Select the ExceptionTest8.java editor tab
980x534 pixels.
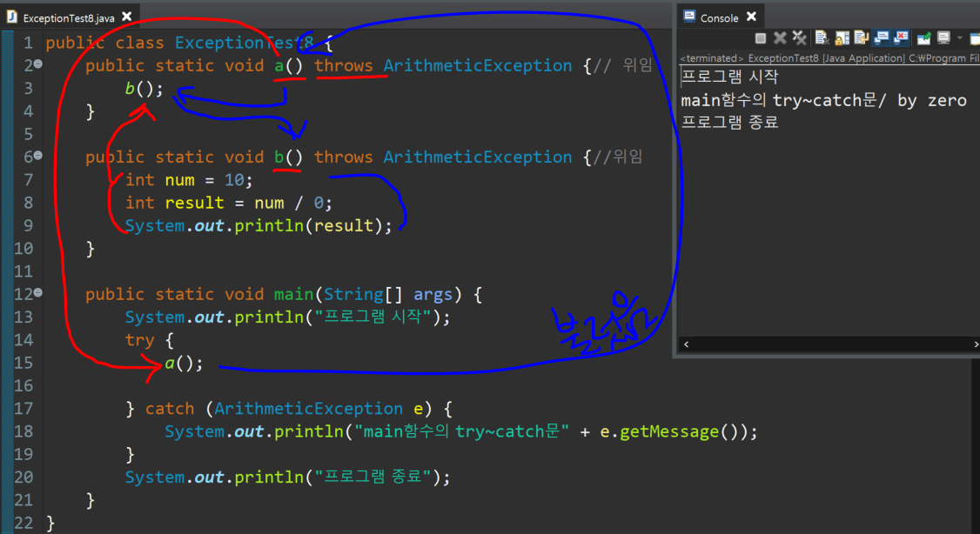pos(69,18)
